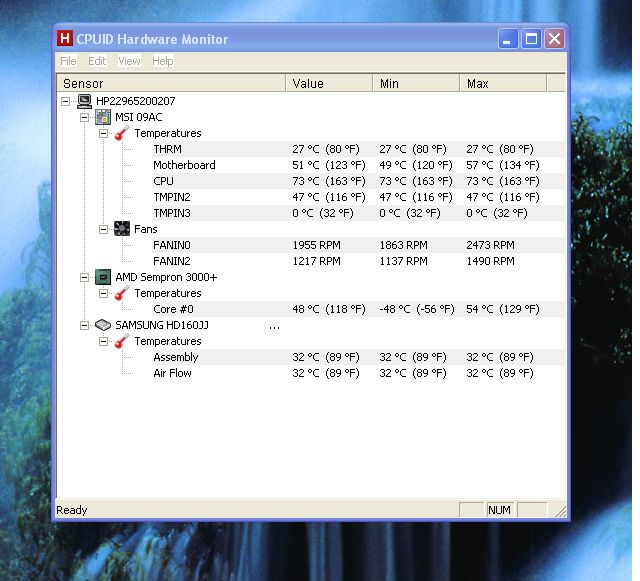
Task: Select the AMD Sempron 3000+ label
Action: [166, 277]
